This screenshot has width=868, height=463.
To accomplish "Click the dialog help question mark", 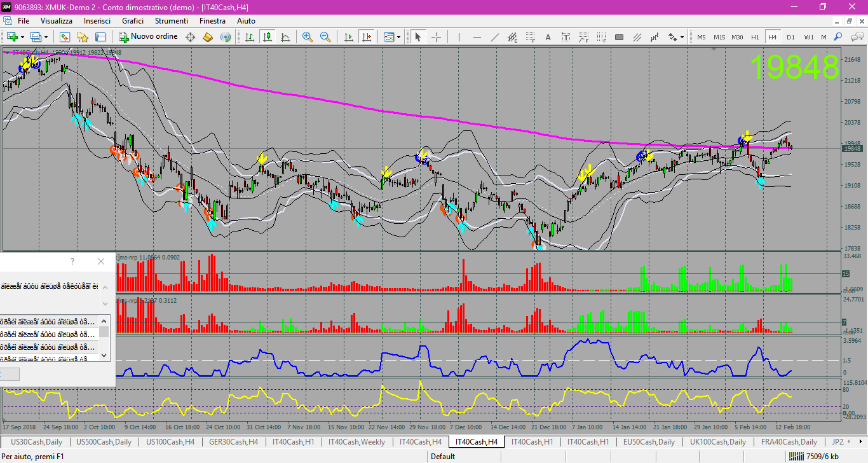I will [x=72, y=261].
